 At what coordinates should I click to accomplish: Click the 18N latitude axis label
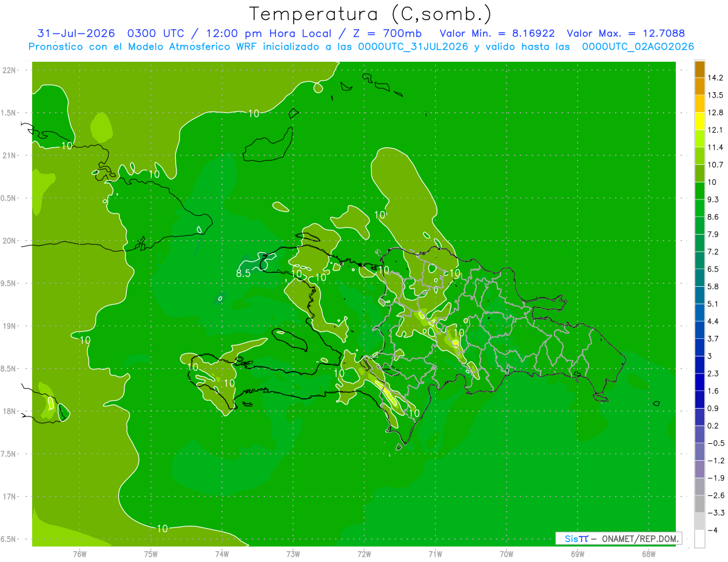(x=10, y=411)
